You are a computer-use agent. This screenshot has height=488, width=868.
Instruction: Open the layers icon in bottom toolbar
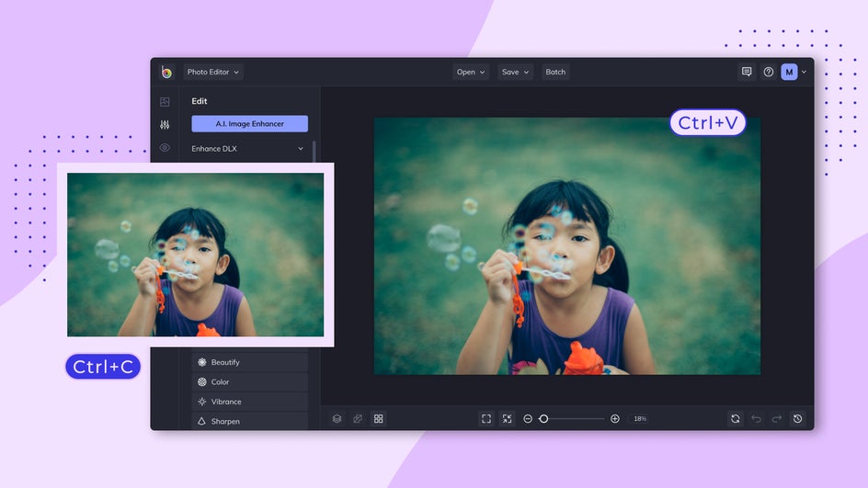337,419
